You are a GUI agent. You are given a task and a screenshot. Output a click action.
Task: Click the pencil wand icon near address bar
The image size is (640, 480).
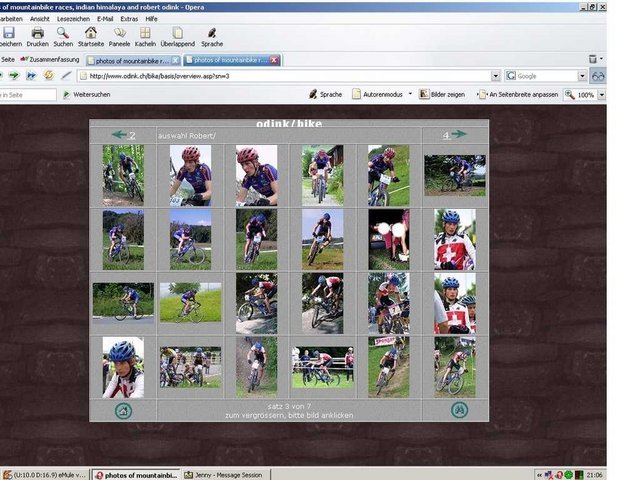click(x=66, y=76)
